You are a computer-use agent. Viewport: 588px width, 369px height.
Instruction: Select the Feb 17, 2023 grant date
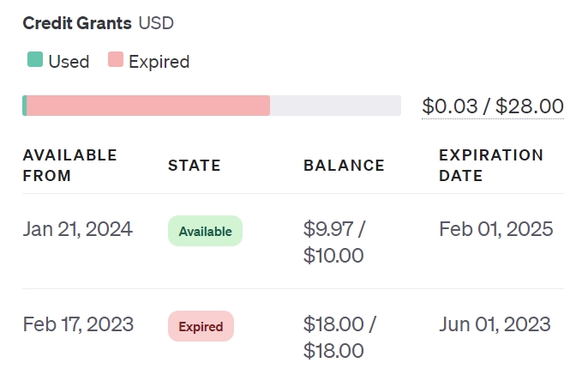tap(78, 324)
